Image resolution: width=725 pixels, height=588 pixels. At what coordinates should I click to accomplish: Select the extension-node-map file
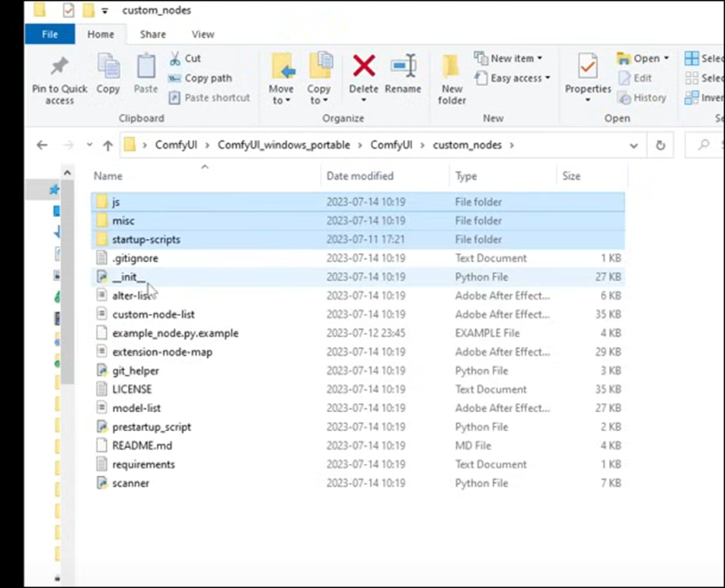pos(358,352)
